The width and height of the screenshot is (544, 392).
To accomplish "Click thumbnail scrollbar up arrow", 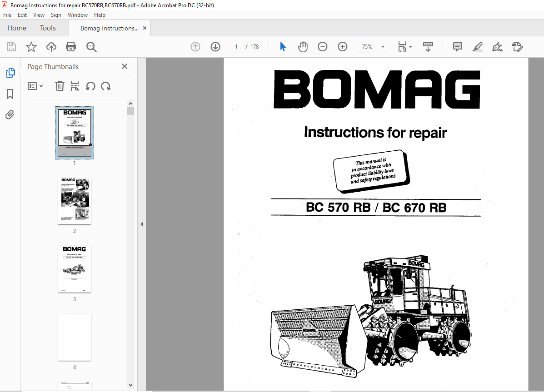I will click(x=130, y=104).
